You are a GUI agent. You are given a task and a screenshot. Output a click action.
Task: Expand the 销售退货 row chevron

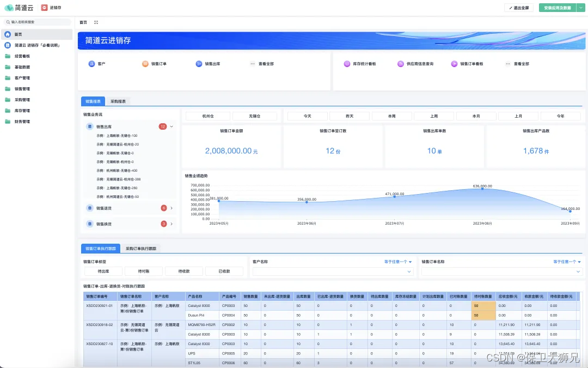coord(171,208)
